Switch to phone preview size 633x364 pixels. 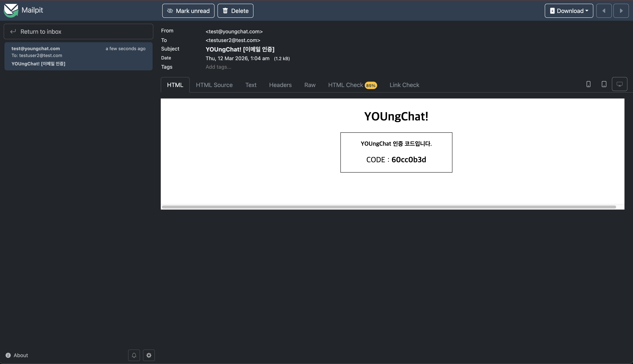589,84
